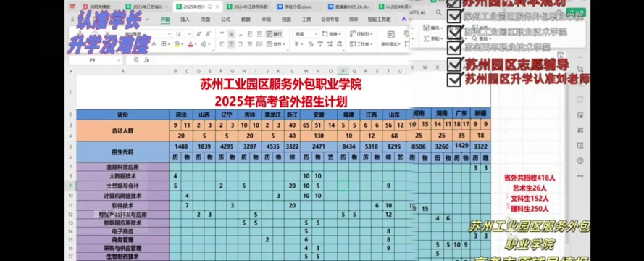Open the 公式 ribbon tab

225,20
